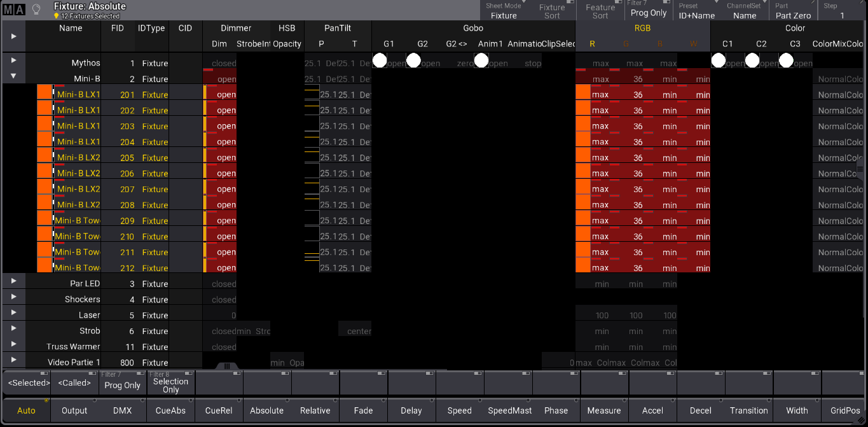
Task: Click Mythos G1 gobo wheel circle icon
Action: (380, 61)
